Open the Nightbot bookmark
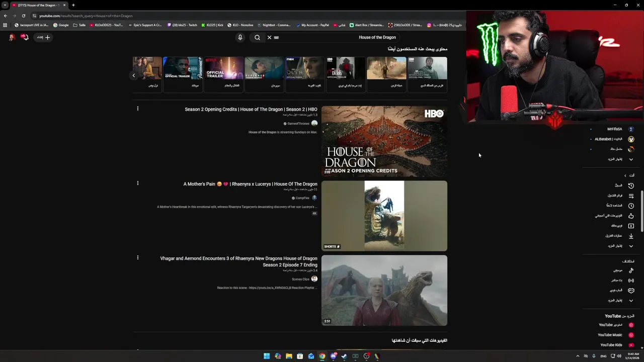 [274, 25]
